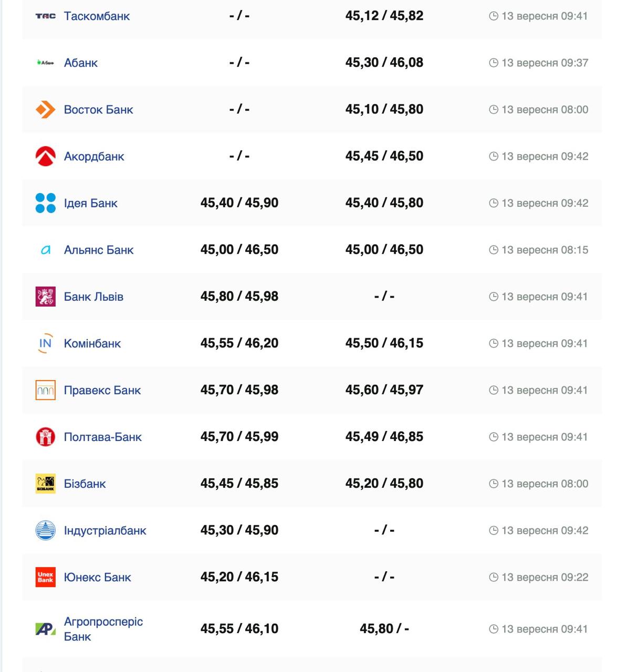Viewport: 617px width, 672px height.
Task: Click the Агропросперіс Банк AP logo
Action: [45, 628]
